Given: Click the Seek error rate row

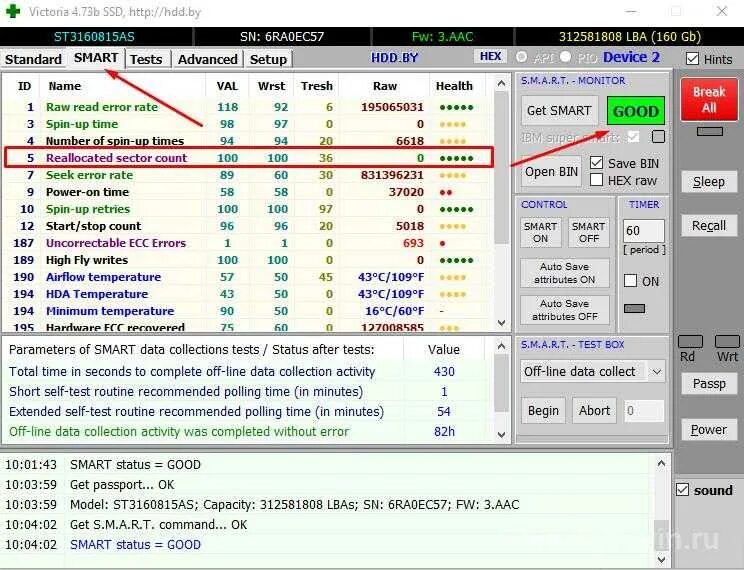Looking at the screenshot, I should [x=247, y=175].
